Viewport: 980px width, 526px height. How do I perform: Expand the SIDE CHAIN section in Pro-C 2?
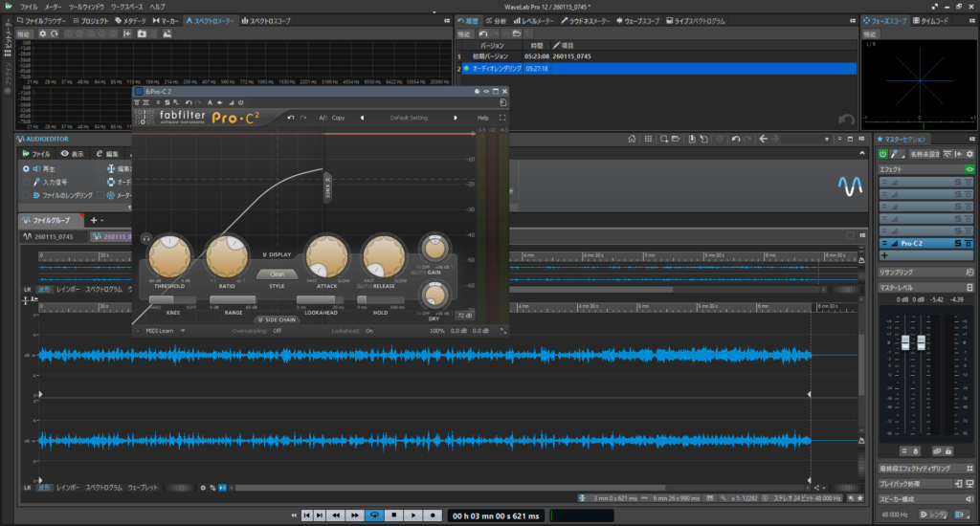[277, 319]
